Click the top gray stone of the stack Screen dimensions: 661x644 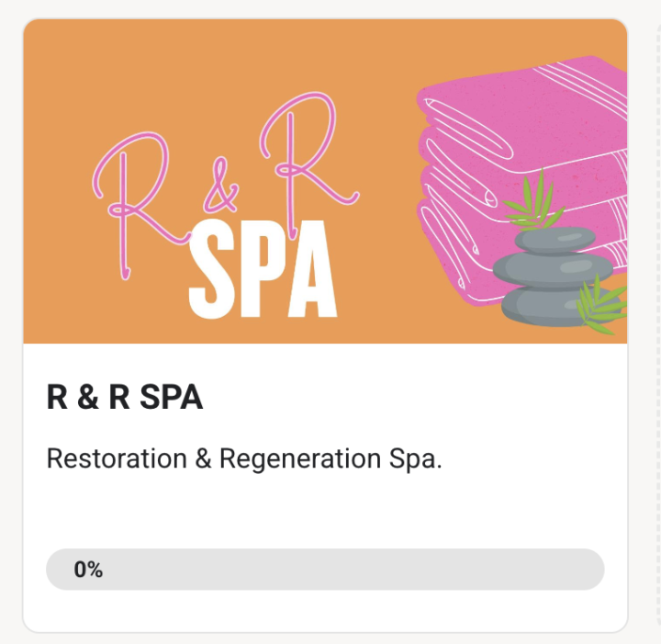[554, 240]
